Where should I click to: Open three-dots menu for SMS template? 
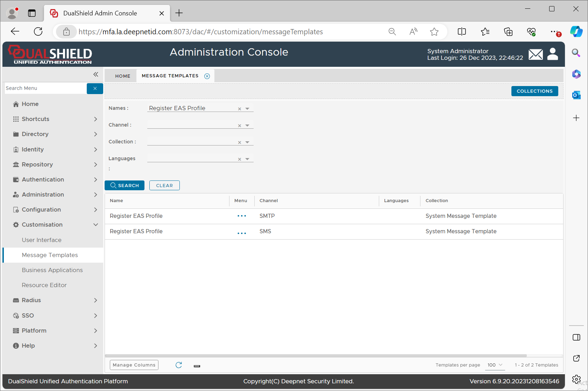tap(241, 233)
